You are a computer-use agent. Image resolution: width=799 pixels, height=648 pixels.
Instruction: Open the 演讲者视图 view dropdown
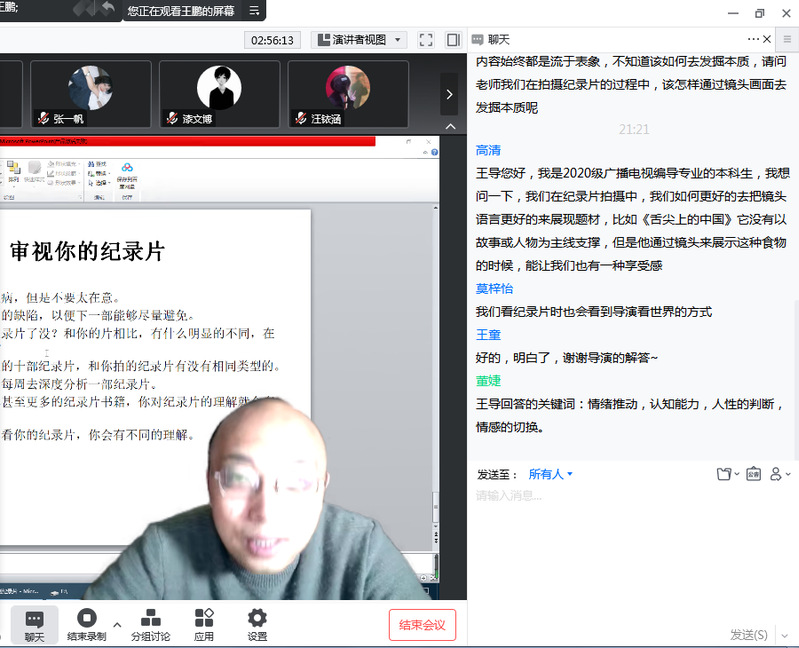(358, 40)
